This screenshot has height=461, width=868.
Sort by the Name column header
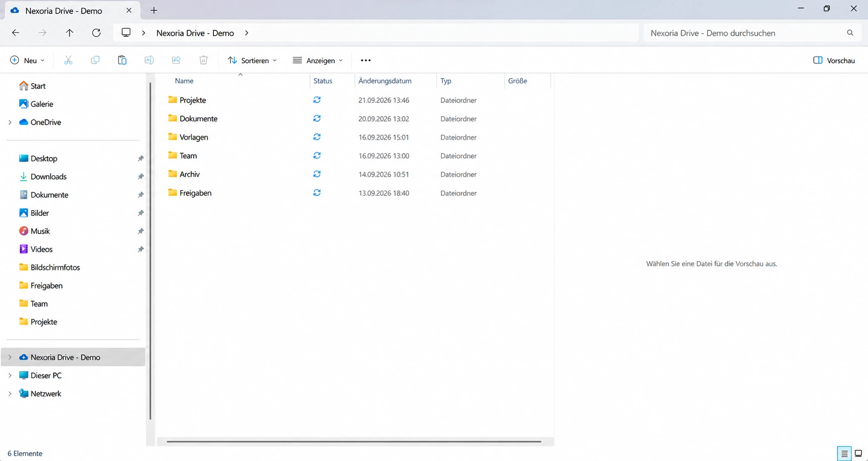point(184,81)
